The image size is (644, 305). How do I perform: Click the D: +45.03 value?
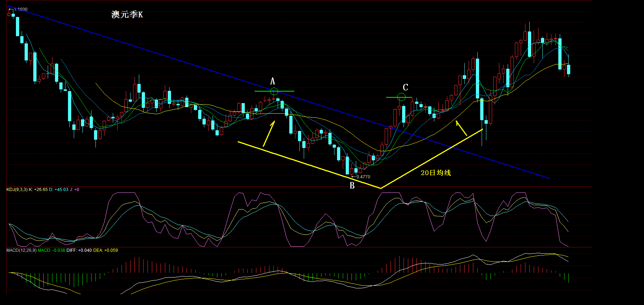tap(59, 190)
